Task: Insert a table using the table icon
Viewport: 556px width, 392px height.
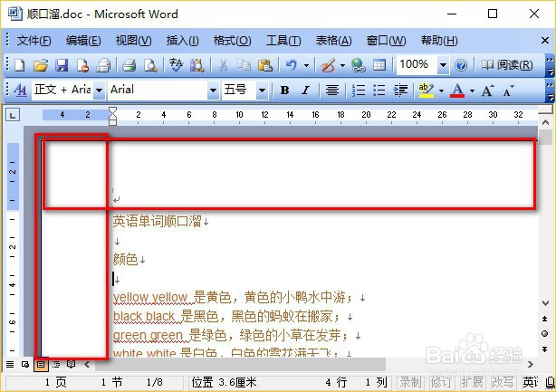Action: pos(379,65)
